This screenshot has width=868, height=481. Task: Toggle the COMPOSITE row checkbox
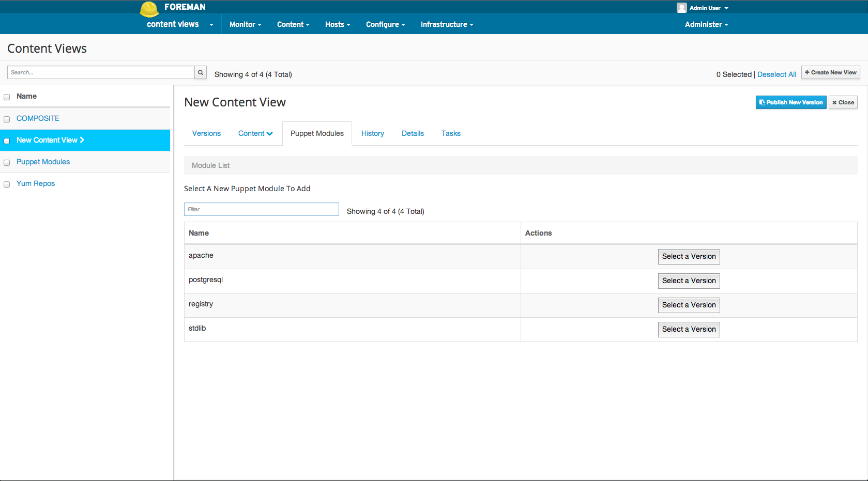(7, 119)
